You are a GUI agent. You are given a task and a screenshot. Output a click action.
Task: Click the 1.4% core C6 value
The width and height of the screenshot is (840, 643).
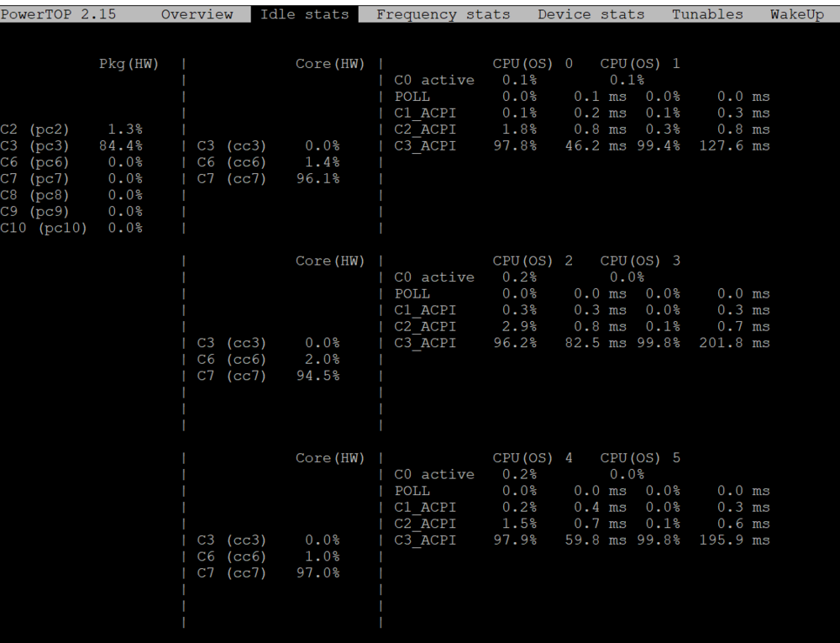[x=323, y=162]
